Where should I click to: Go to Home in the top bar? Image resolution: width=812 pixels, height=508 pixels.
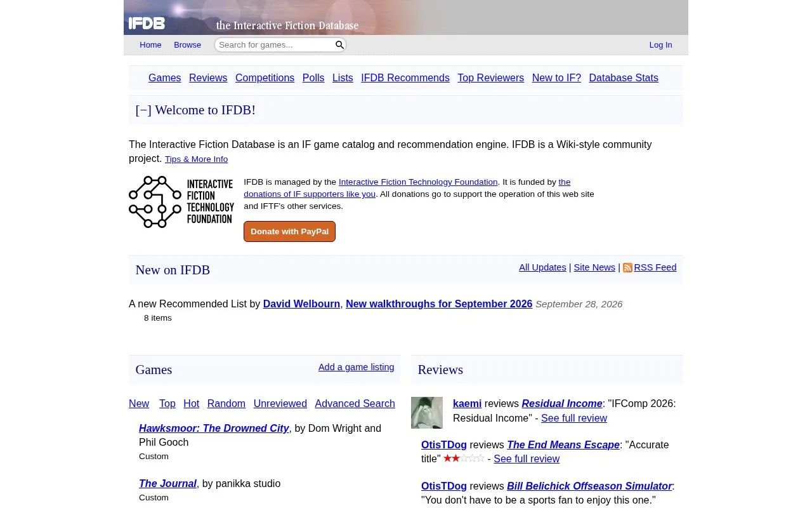(150, 44)
